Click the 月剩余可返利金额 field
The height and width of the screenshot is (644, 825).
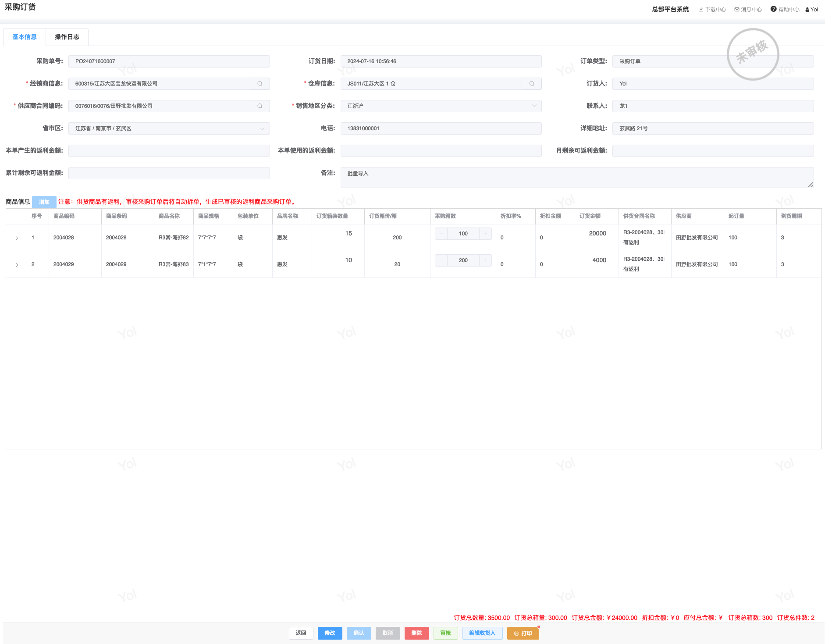[713, 151]
